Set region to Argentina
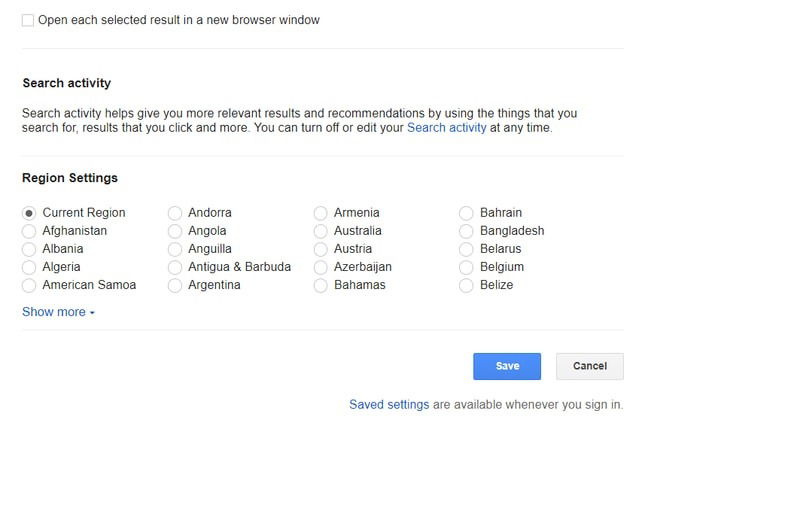This screenshot has height=505, width=800. pos(175,285)
